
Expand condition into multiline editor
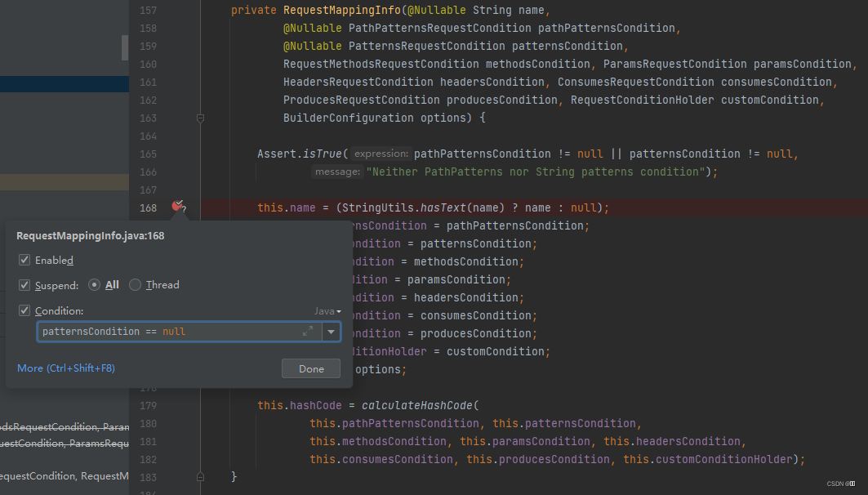(x=308, y=331)
